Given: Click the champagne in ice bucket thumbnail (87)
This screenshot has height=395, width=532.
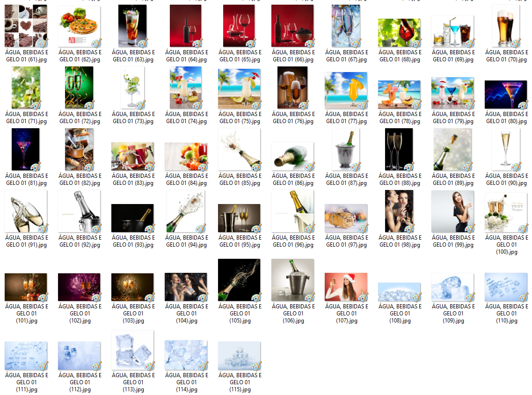Looking at the screenshot, I should (x=346, y=150).
